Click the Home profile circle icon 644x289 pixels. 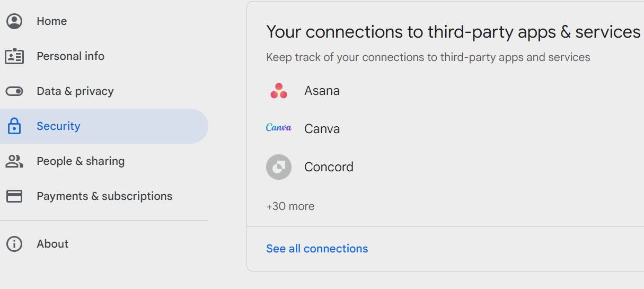click(x=14, y=21)
